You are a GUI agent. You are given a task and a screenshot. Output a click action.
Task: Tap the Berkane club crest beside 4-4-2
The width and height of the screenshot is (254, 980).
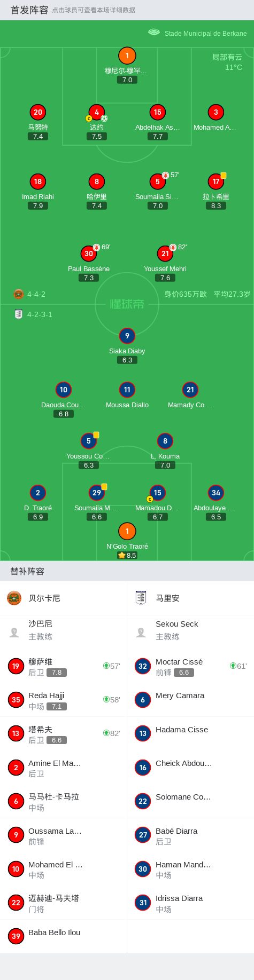(19, 294)
